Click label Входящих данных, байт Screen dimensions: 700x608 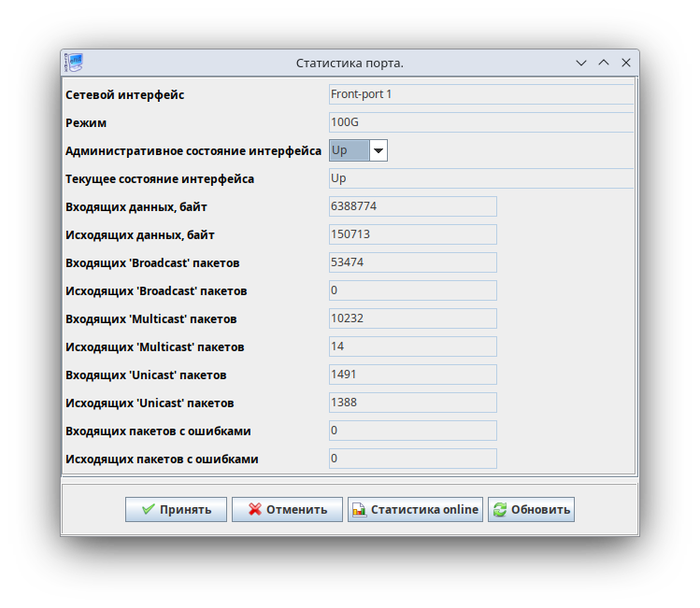pyautogui.click(x=136, y=207)
